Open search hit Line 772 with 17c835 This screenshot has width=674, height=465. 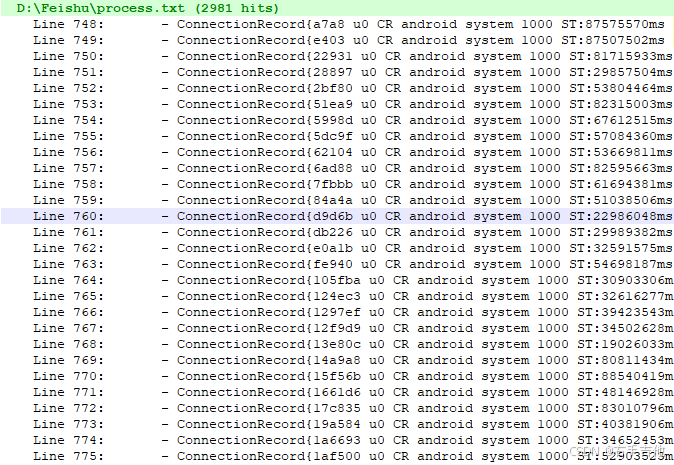pyautogui.click(x=337, y=408)
